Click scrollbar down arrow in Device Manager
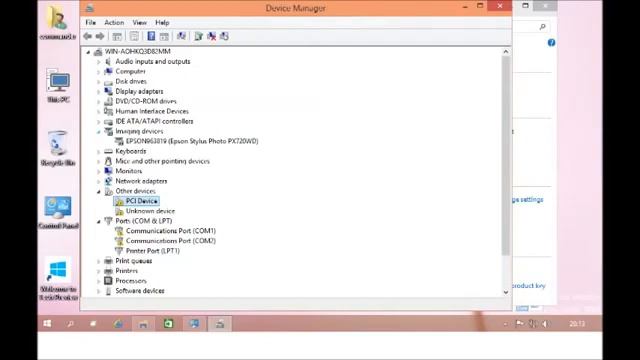 506,292
